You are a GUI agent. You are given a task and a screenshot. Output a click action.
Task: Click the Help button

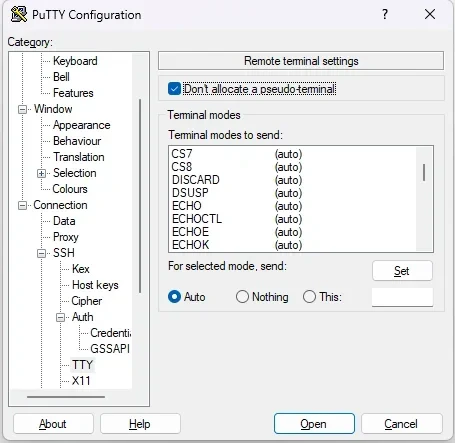pyautogui.click(x=140, y=424)
